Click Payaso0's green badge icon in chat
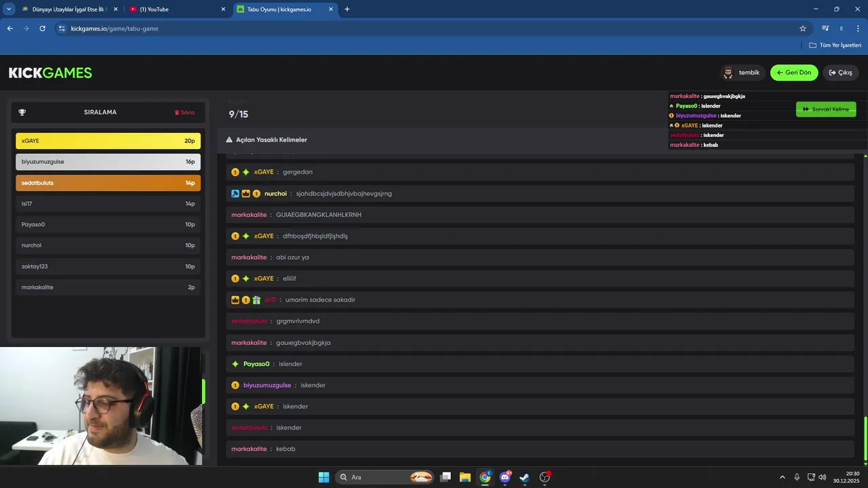Viewport: 868px width, 488px height. click(x=235, y=364)
